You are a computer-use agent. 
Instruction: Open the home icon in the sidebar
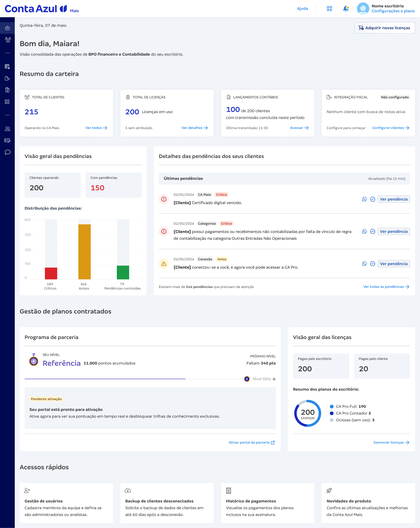pos(7,28)
